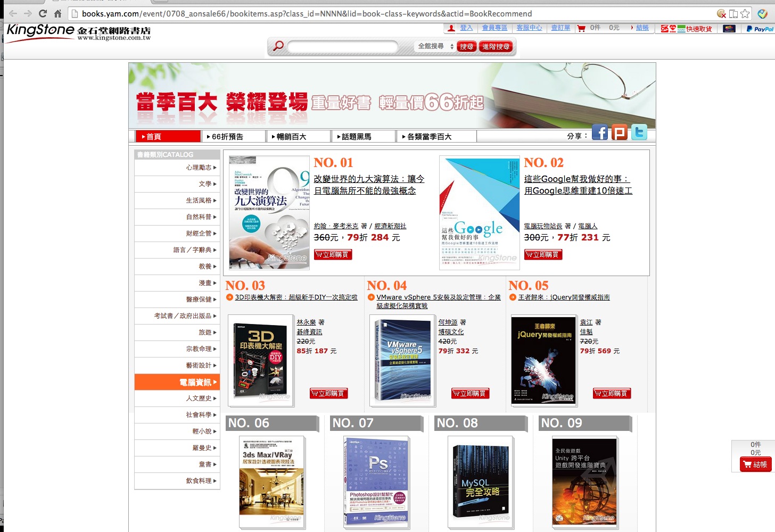
Task: Buy the NO. 03 3D printer book now
Action: (x=329, y=393)
